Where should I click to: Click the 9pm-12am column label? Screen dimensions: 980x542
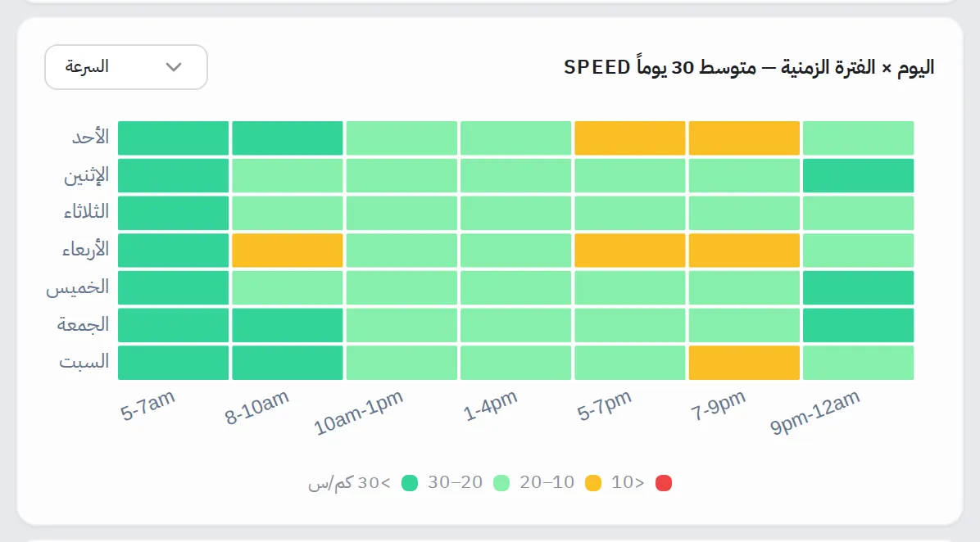[815, 412]
